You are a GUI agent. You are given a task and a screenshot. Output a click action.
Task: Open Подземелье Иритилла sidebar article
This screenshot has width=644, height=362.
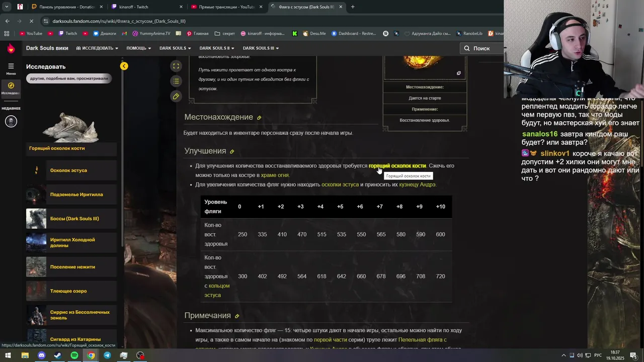(x=71, y=195)
